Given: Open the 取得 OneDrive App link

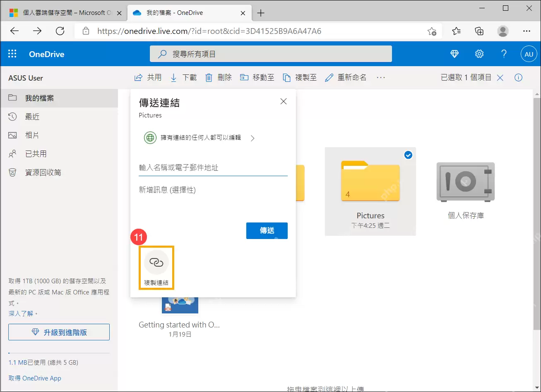Looking at the screenshot, I should (35, 378).
